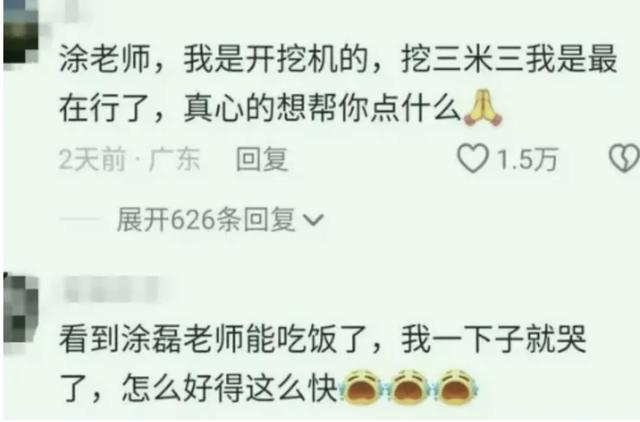Tap the broken-heart dislike icon
Image resolution: width=640 pixels, height=422 pixels.
(624, 158)
